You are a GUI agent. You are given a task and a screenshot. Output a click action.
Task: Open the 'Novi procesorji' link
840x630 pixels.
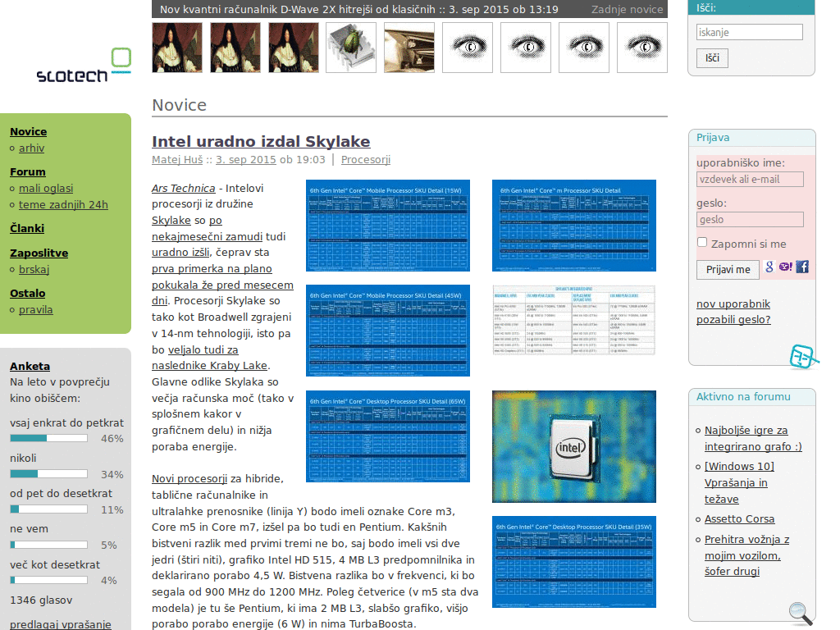click(x=189, y=478)
